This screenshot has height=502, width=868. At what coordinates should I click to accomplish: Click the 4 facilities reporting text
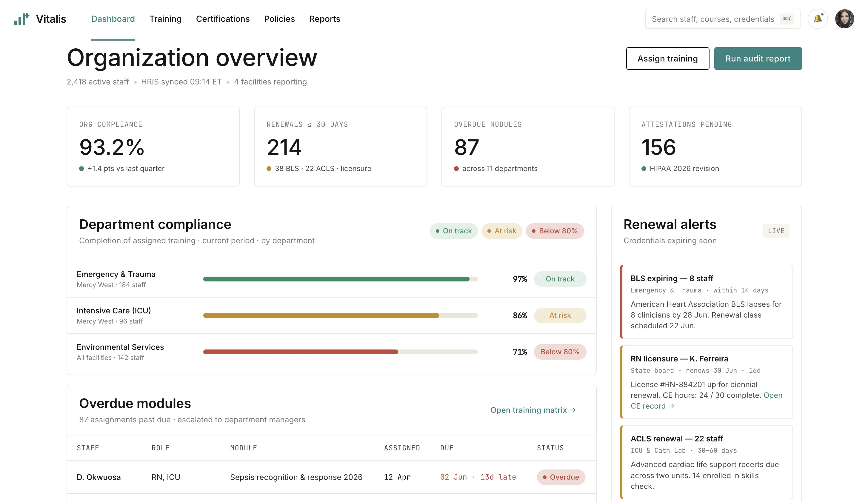pyautogui.click(x=270, y=82)
